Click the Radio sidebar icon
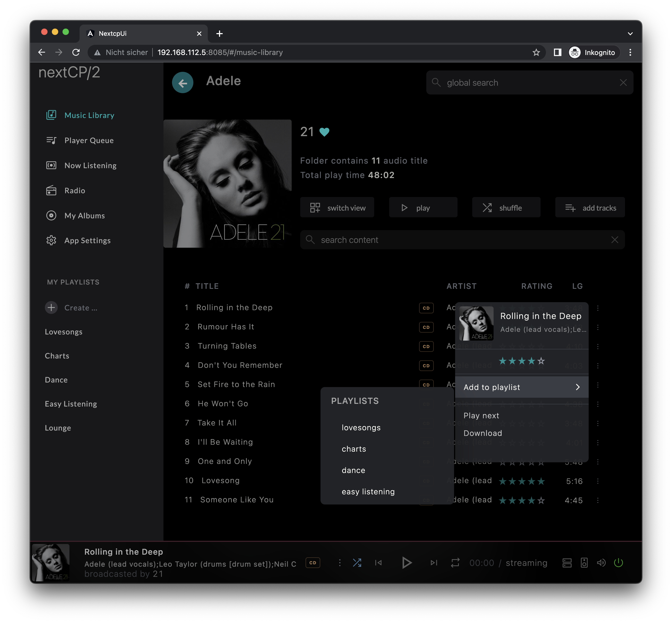672x623 pixels. 51,190
